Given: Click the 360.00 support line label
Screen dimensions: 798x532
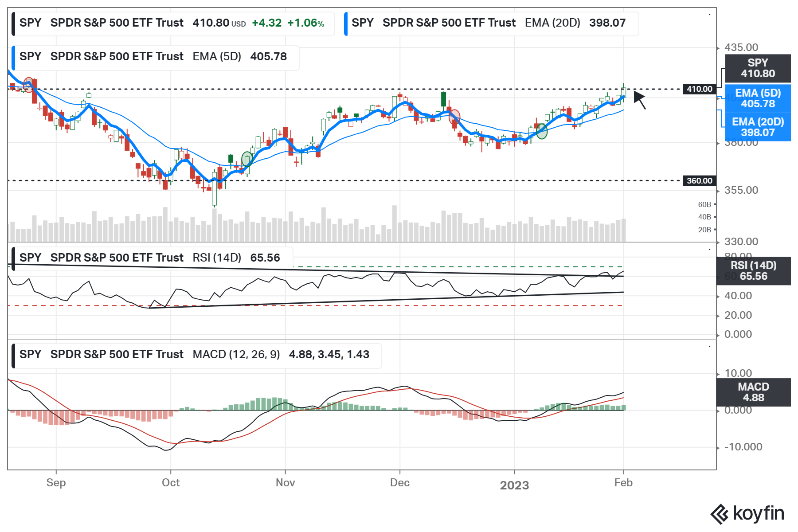Looking at the screenshot, I should point(699,181).
